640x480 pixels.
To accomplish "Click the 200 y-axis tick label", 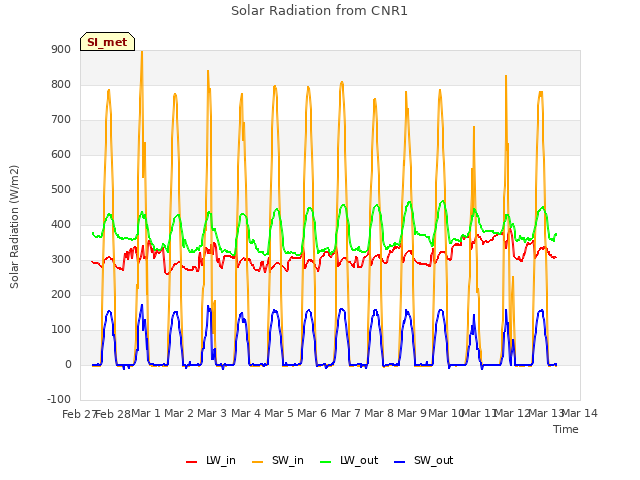I will tap(61, 295).
